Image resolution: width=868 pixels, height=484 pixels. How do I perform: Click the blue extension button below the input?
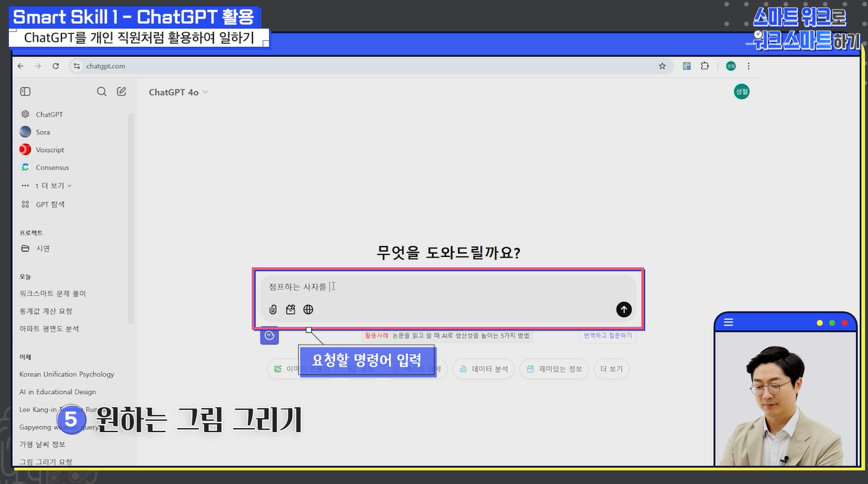pyautogui.click(x=270, y=335)
